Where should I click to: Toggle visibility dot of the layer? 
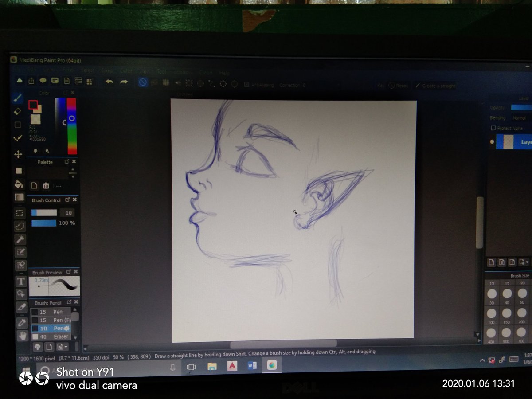pos(491,142)
